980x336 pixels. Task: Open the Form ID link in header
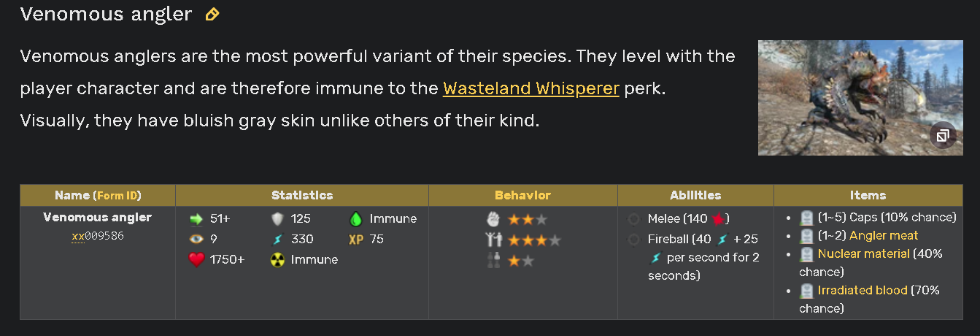point(117,196)
